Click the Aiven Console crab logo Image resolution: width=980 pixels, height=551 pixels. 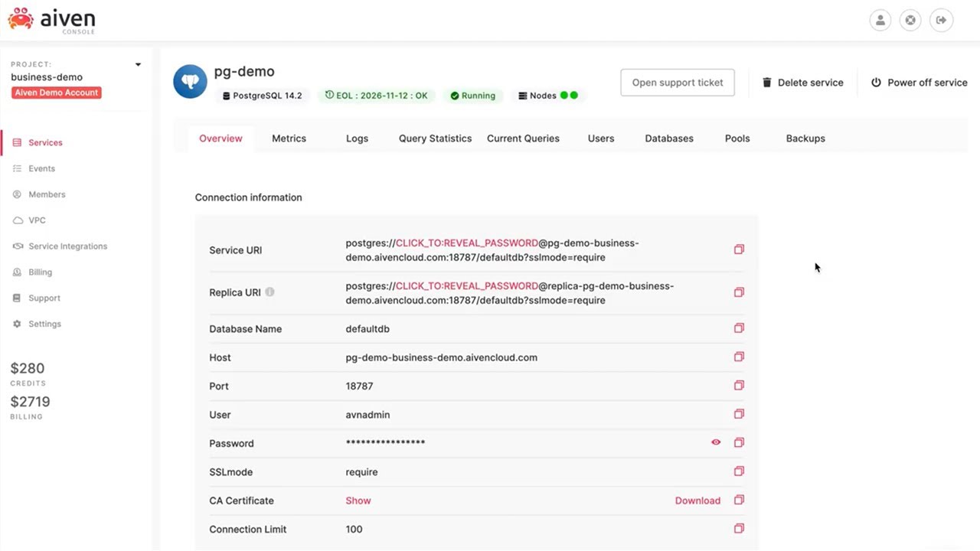pyautogui.click(x=21, y=19)
